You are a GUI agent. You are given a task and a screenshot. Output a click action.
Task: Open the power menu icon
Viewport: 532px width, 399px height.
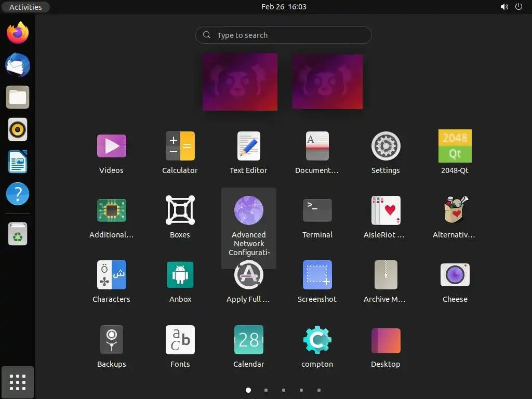(x=519, y=7)
